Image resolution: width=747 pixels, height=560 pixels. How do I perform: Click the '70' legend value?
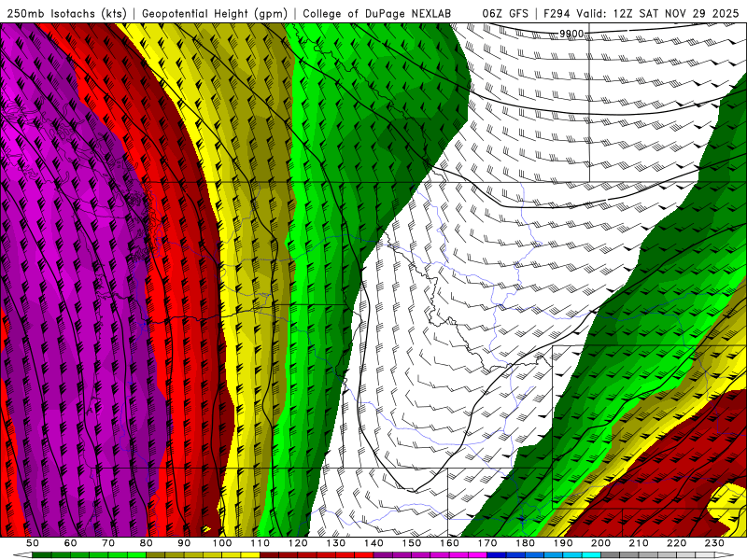pos(108,543)
